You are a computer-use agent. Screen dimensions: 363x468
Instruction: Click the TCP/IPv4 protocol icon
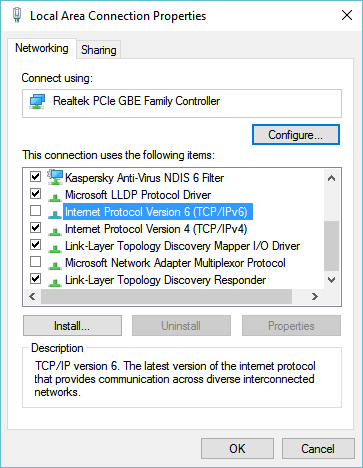point(55,231)
